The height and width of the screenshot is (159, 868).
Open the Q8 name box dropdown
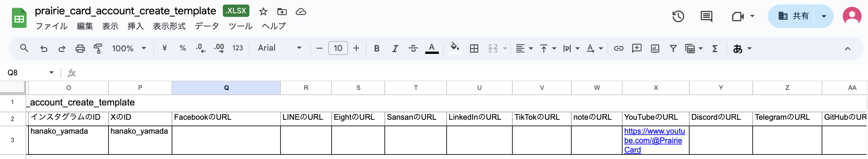click(x=51, y=73)
